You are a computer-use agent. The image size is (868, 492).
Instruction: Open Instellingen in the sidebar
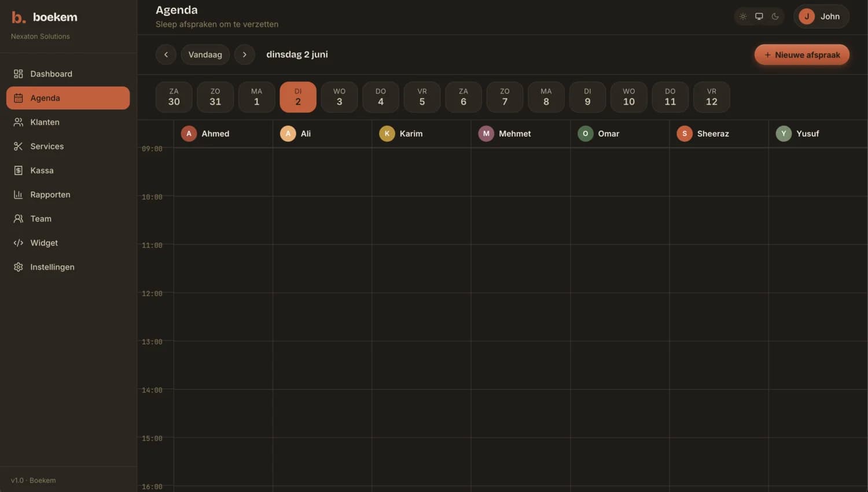pyautogui.click(x=68, y=267)
